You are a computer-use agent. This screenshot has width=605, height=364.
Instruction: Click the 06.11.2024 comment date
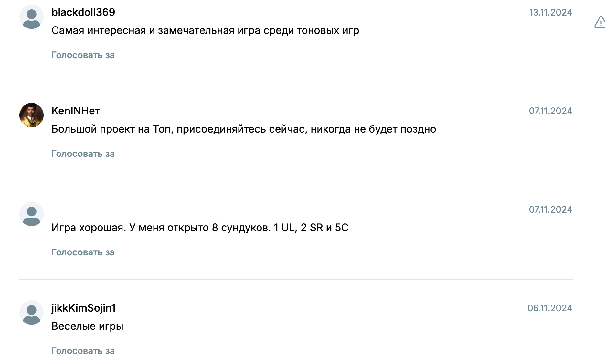click(550, 308)
